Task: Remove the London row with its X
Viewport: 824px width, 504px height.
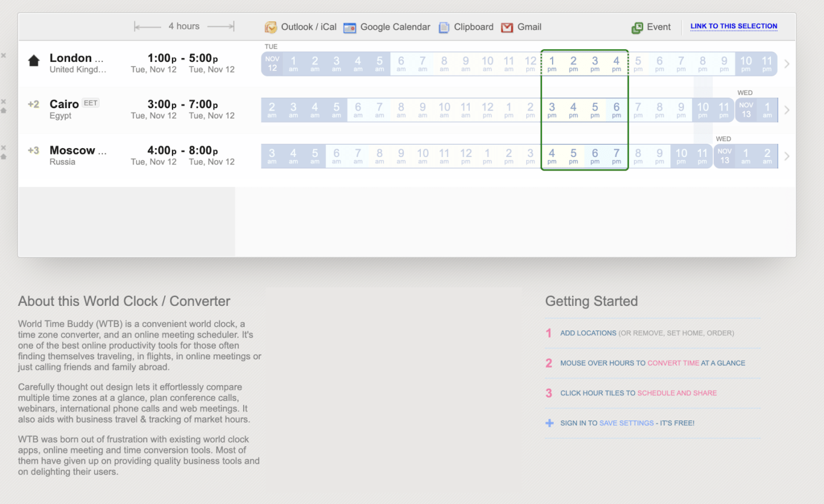Action: click(x=4, y=55)
